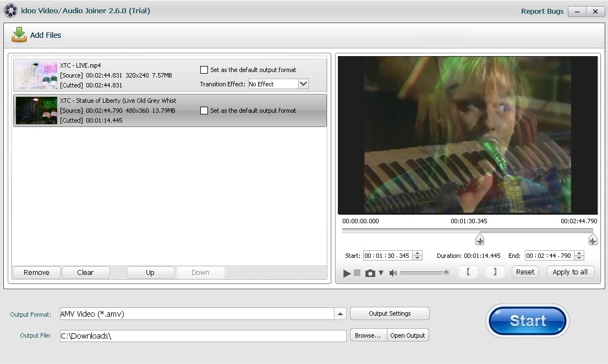Click the idoo film reel logo
Viewport: 608px width, 364px height.
(10, 10)
